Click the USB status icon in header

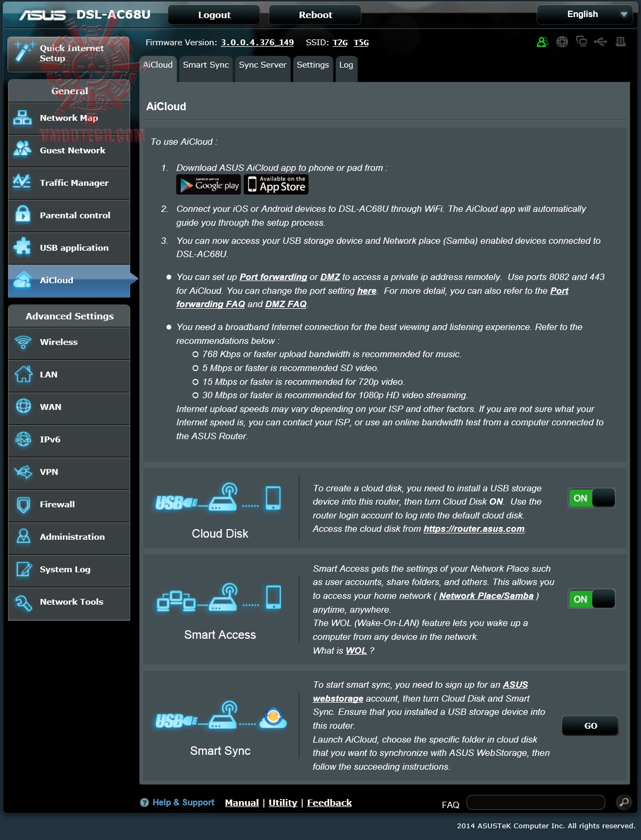point(601,42)
